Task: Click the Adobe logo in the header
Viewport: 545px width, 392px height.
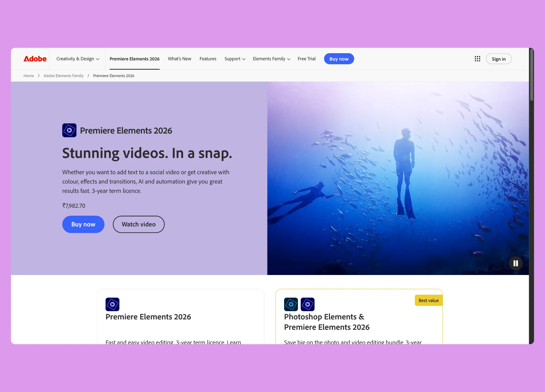Action: coord(35,59)
